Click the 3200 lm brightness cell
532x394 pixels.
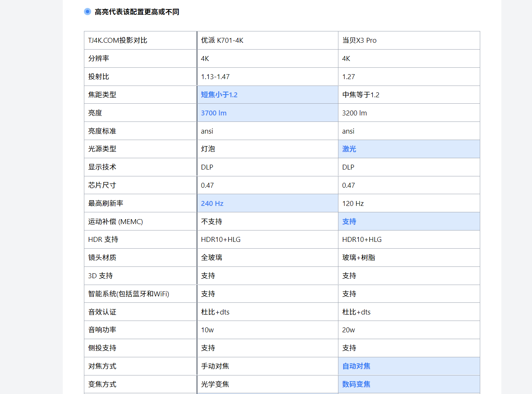pyautogui.click(x=354, y=113)
